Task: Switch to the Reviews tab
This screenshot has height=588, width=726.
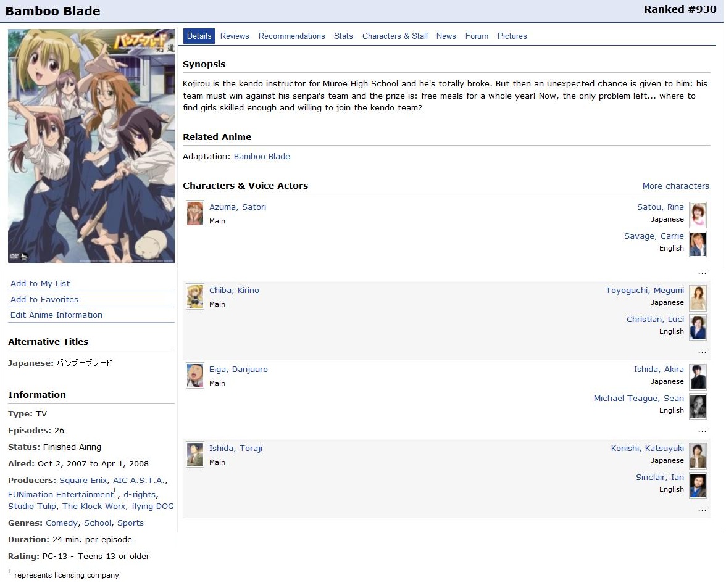Action: 235,36
